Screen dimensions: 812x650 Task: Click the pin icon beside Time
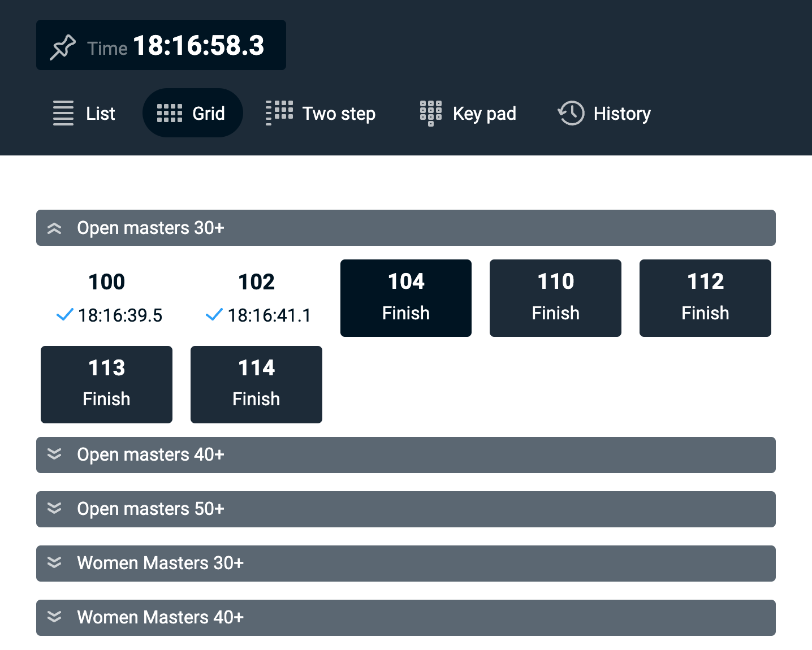pyautogui.click(x=63, y=47)
